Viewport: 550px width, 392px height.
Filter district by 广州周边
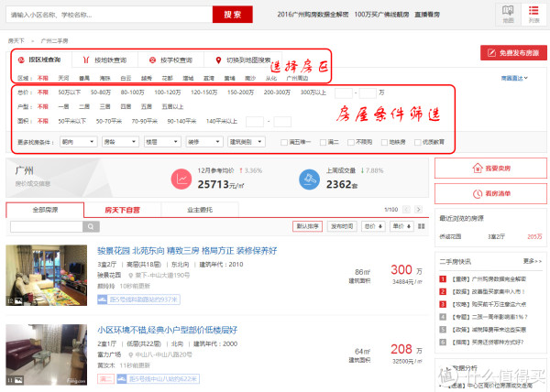click(x=297, y=78)
